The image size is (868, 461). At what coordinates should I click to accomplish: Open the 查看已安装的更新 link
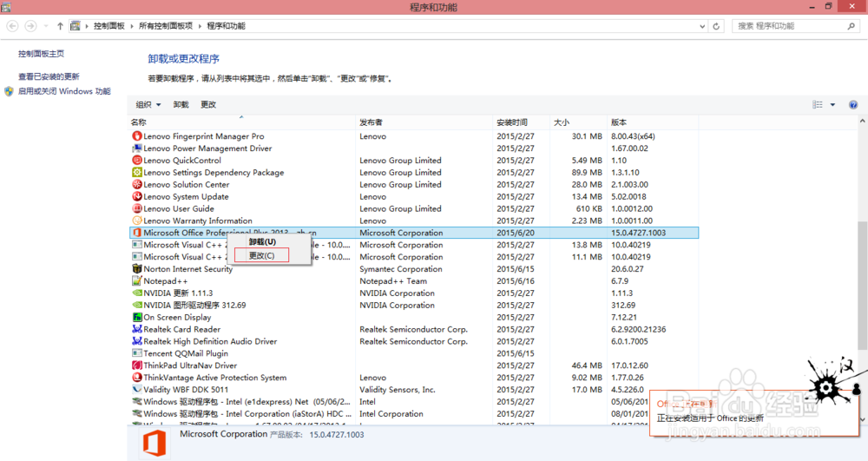49,76
